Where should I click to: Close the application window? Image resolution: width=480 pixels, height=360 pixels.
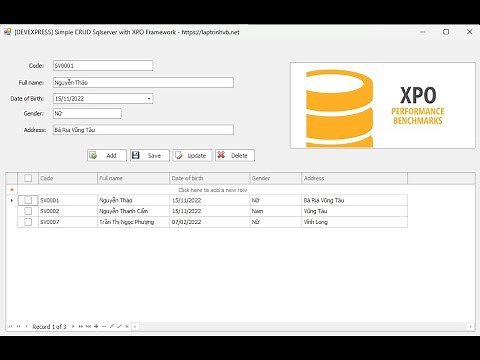click(470, 32)
